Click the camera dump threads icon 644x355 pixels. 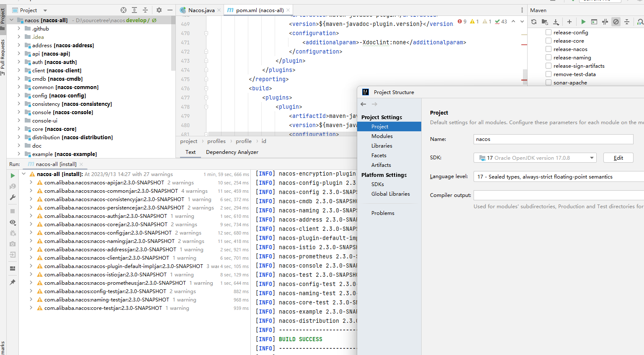(13, 244)
